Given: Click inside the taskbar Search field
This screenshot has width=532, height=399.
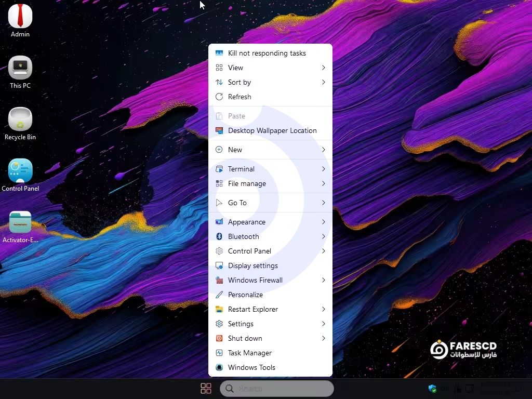Looking at the screenshot, I should click(x=277, y=389).
